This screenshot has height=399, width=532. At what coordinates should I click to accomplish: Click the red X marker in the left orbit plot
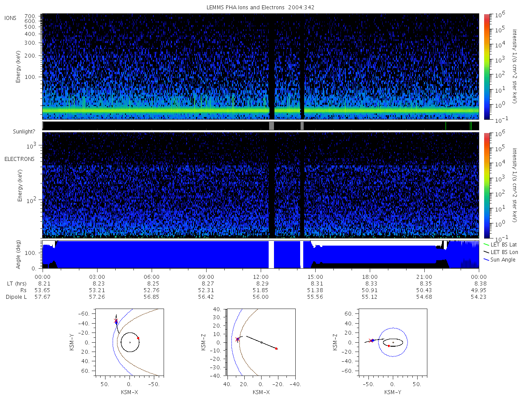tap(116, 321)
